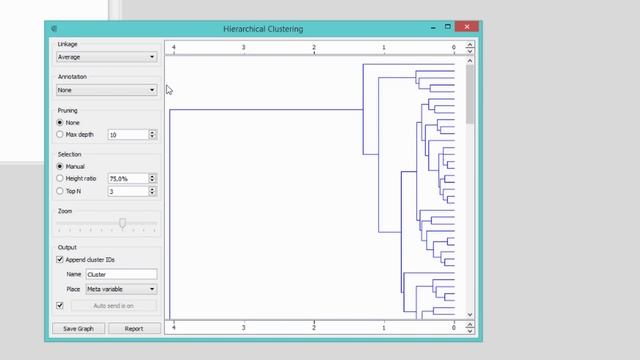Click the cluster Name text field
Viewport: 640px width, 360px height.
[x=121, y=274]
